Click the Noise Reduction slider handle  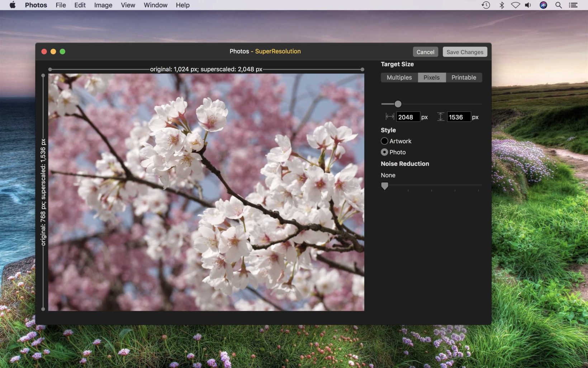click(x=385, y=186)
